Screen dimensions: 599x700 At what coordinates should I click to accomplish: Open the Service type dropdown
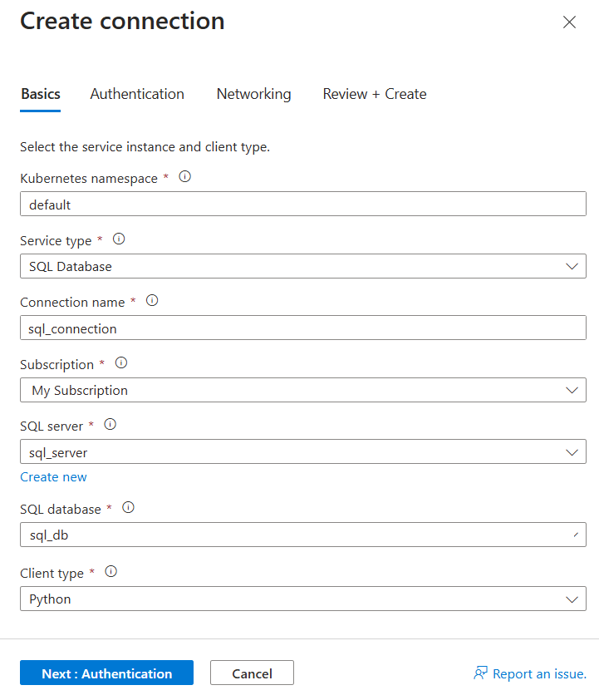[572, 265]
